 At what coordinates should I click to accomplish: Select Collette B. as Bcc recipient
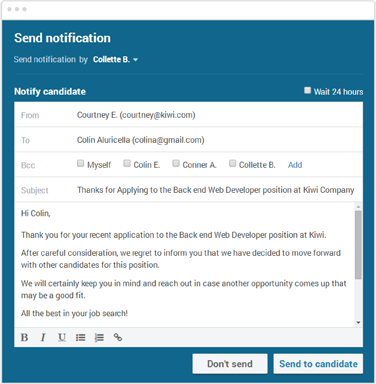point(232,163)
